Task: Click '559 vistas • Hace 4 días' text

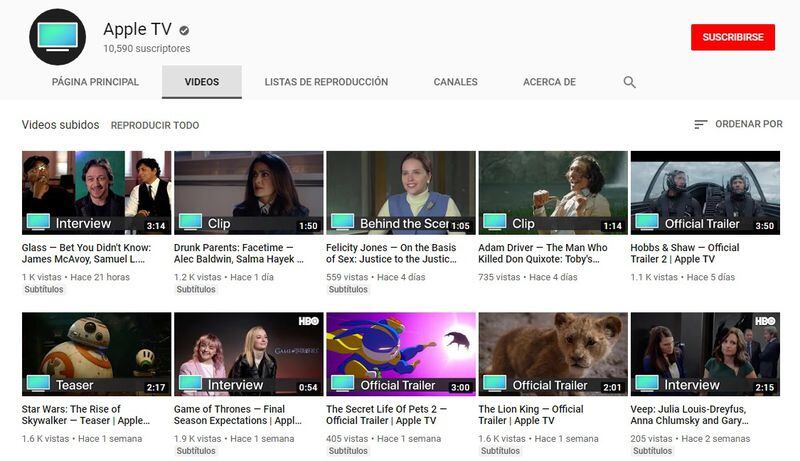Action: point(376,277)
